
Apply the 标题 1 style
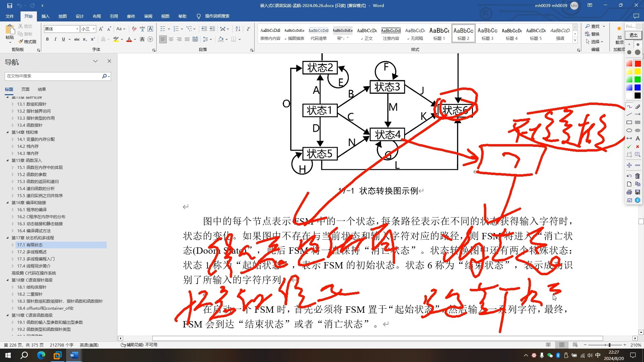pos(439,34)
